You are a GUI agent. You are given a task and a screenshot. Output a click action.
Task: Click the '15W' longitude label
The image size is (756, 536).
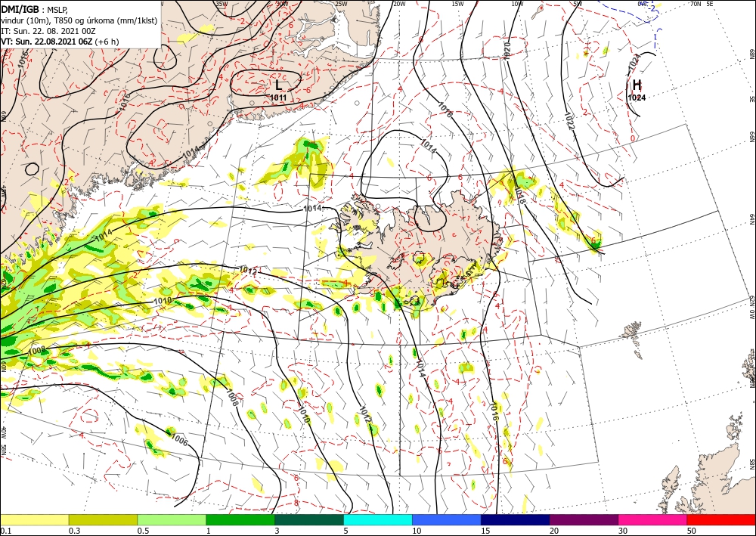(x=458, y=4)
